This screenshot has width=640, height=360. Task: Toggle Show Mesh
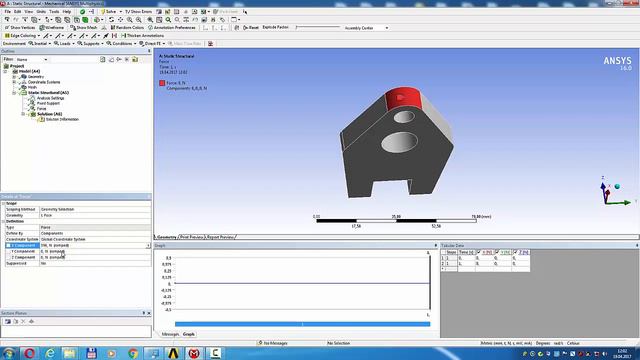click(84, 28)
